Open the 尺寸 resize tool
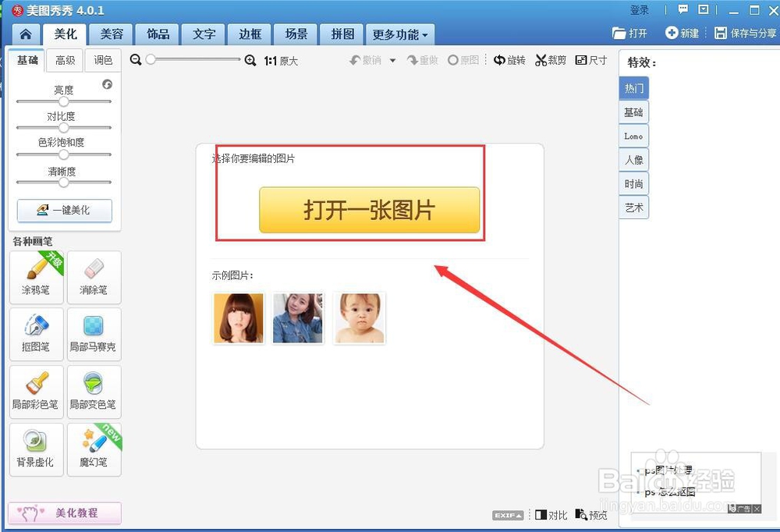The height and width of the screenshot is (532, 780). [x=590, y=59]
